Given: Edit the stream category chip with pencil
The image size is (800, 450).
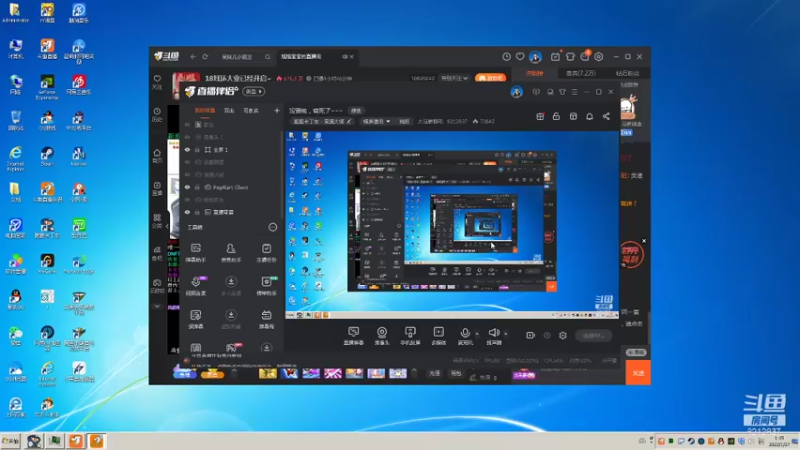Looking at the screenshot, I should 321,121.
